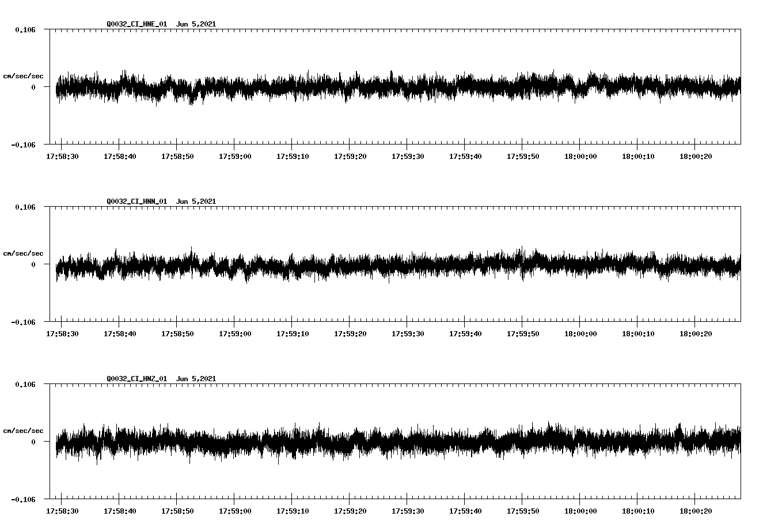Click the 17:58:30 time label under top trace

pos(63,156)
